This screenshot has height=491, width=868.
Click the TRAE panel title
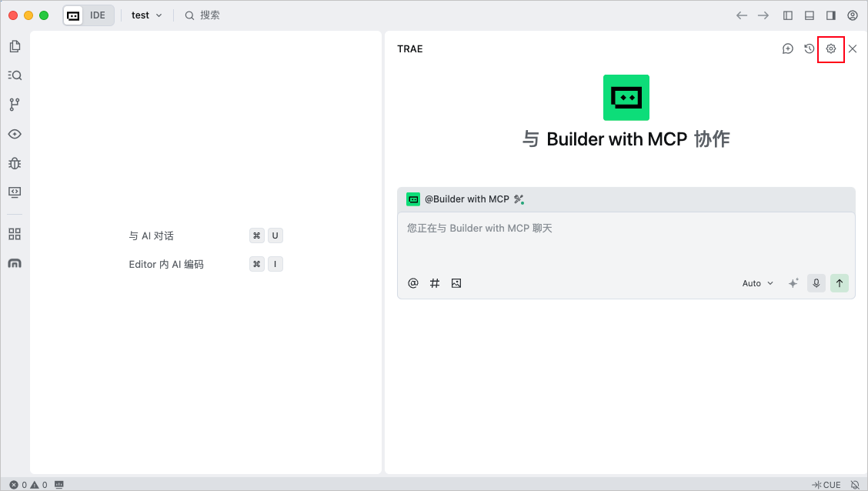click(x=409, y=48)
